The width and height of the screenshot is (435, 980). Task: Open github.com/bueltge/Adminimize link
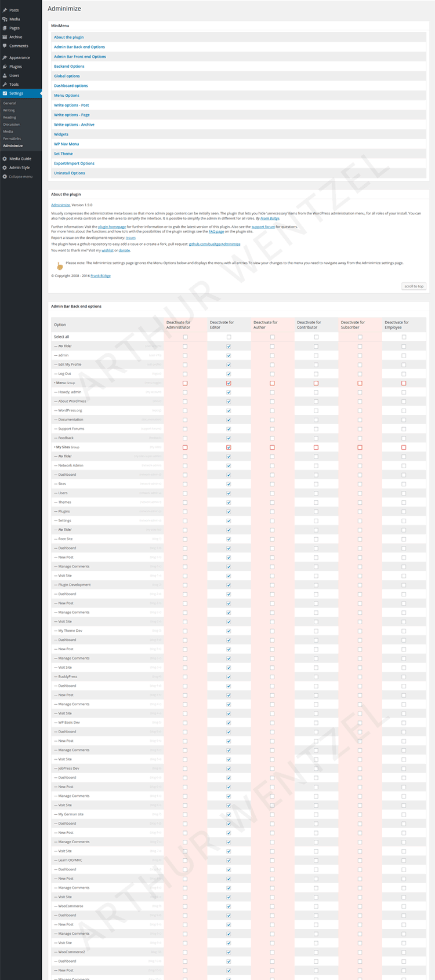(215, 244)
